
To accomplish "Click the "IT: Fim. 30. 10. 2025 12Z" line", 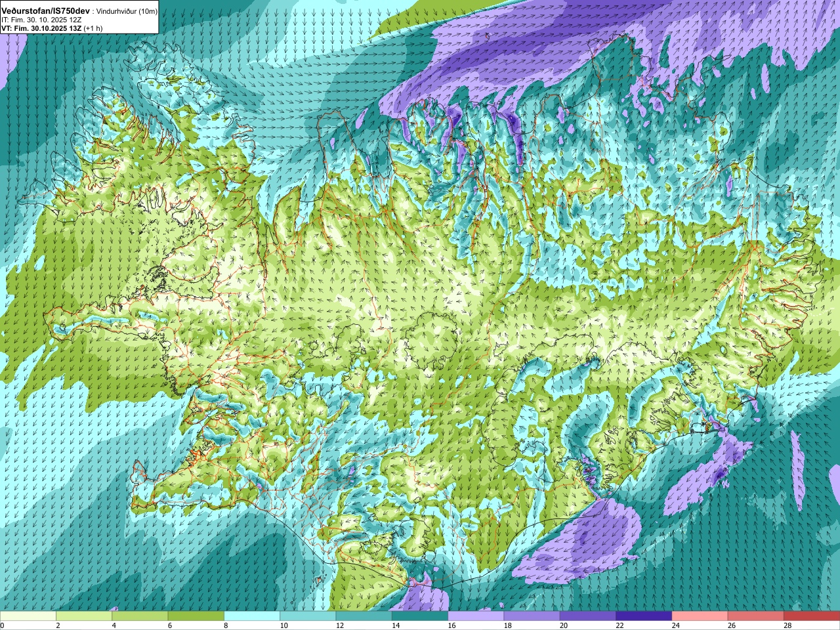I will (x=41, y=20).
